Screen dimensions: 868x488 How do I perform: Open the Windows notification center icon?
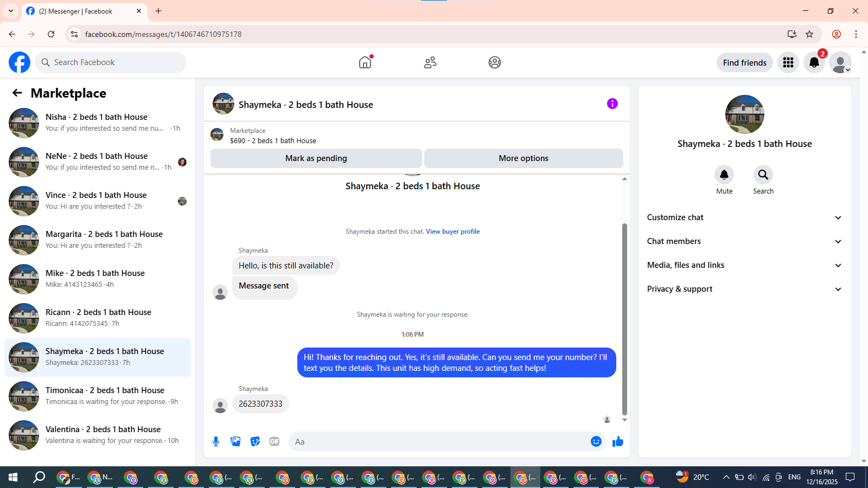851,477
